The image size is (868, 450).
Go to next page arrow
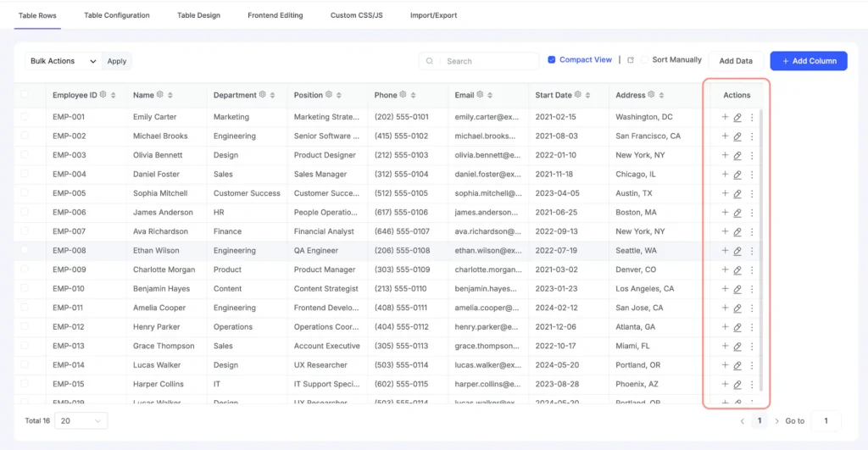[776, 421]
